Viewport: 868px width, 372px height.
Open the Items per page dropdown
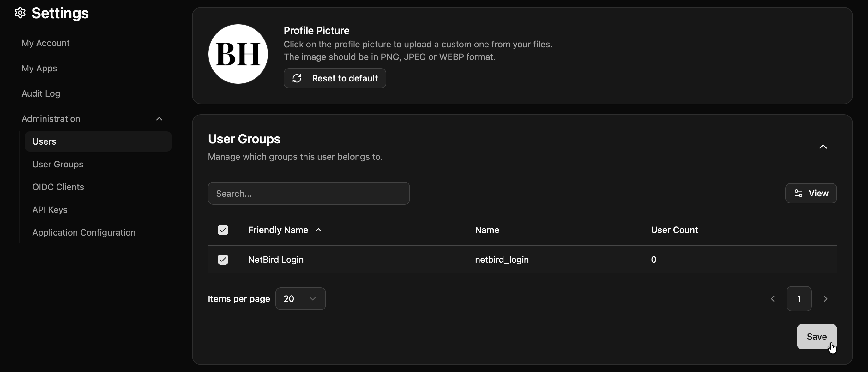coord(300,298)
